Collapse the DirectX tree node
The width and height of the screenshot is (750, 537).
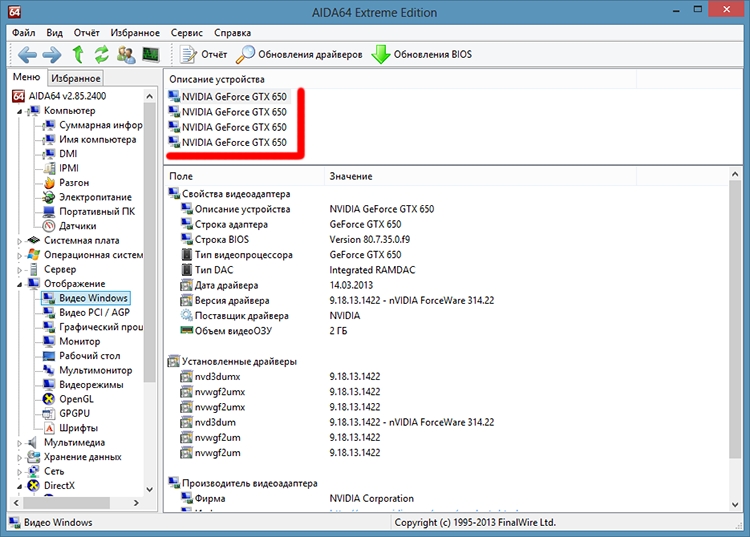click(20, 486)
